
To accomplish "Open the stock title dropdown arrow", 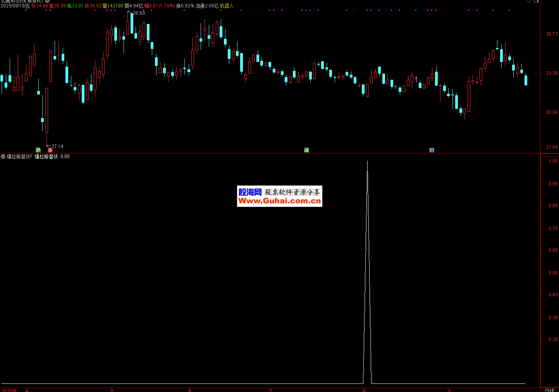I will pyautogui.click(x=47, y=1).
